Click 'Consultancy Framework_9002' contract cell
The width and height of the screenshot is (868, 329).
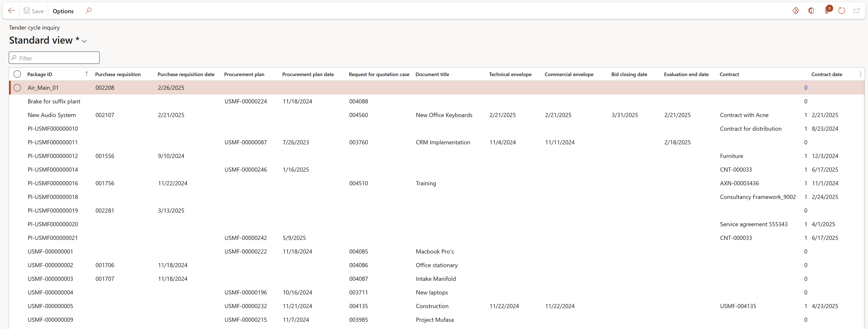coord(758,197)
